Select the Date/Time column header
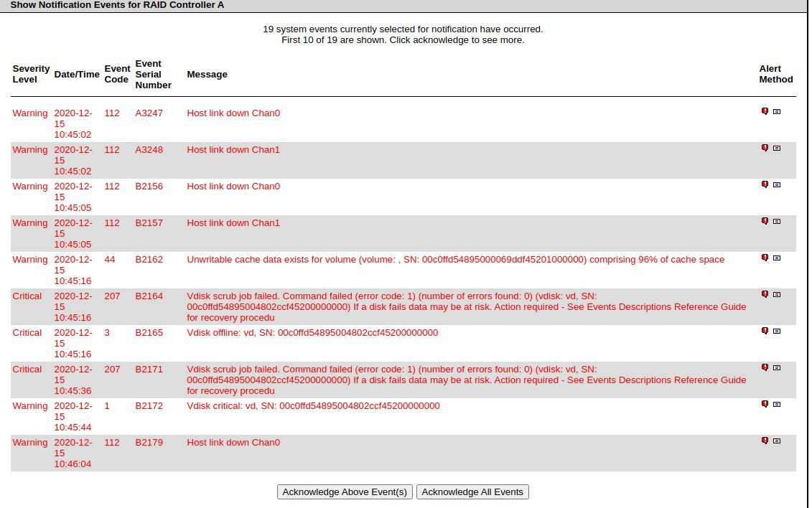Viewport: 812px width, 508px height. tap(77, 75)
